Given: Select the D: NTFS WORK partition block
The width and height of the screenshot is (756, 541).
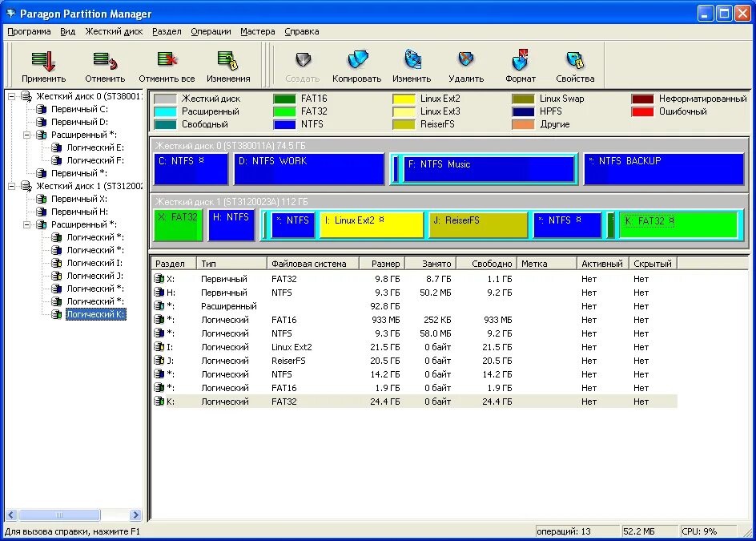Looking at the screenshot, I should pos(309,169).
